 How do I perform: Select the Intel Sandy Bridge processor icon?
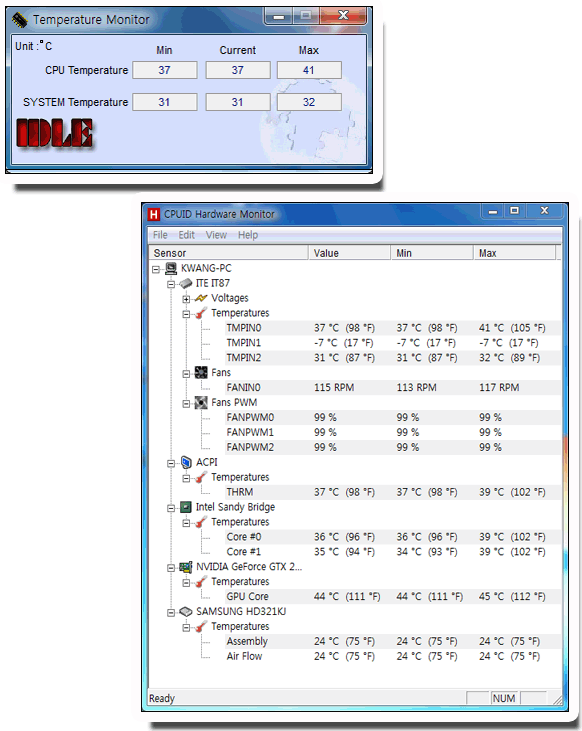pyautogui.click(x=186, y=507)
